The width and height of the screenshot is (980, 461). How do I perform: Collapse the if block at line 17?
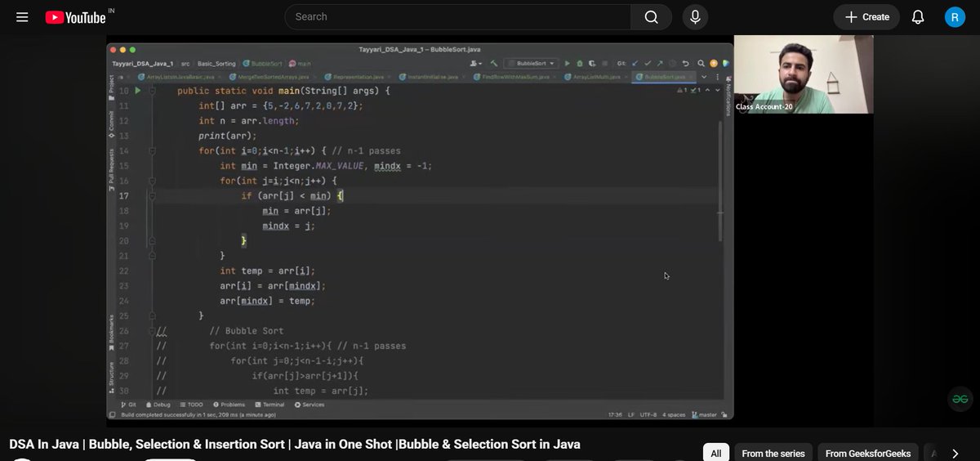152,196
